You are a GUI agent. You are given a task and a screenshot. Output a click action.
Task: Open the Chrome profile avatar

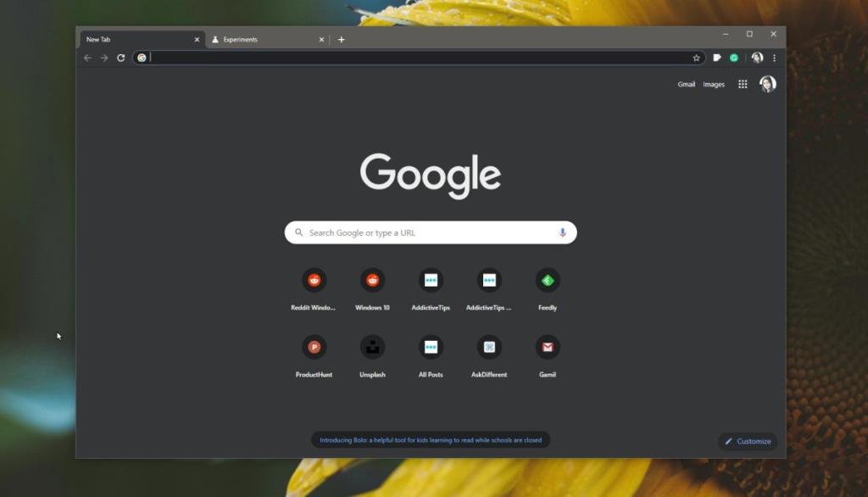(757, 58)
